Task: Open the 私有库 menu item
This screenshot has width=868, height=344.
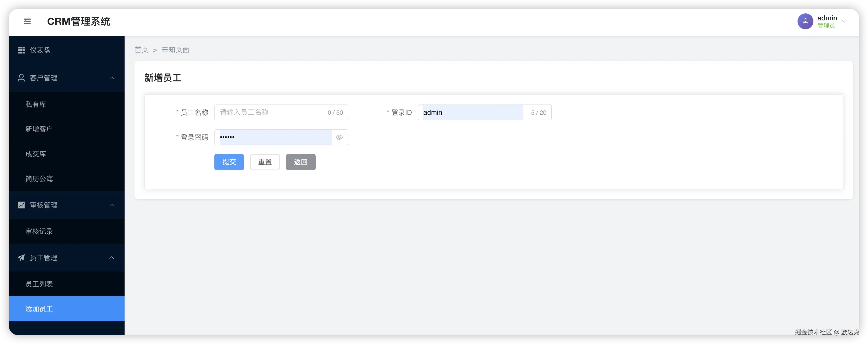Action: (x=36, y=104)
